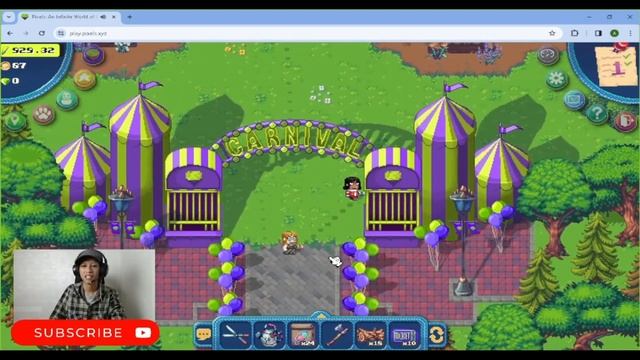Click the dark-haired player character in a red outfit

pyautogui.click(x=353, y=188)
